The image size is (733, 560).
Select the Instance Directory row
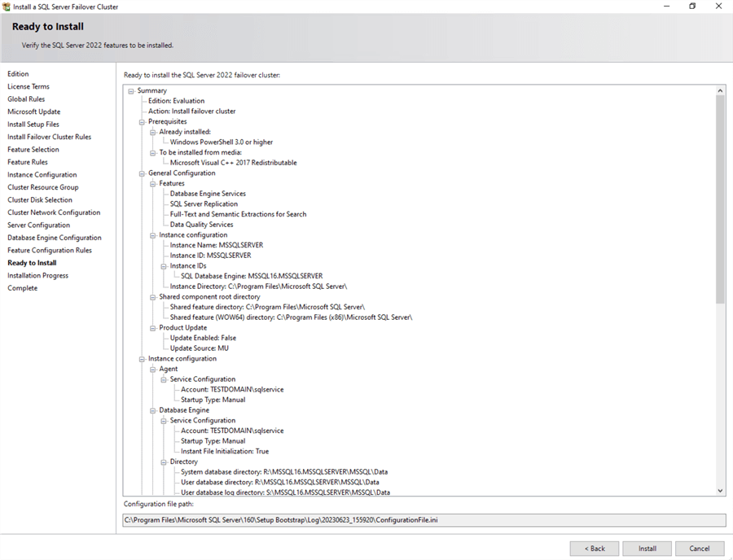(258, 287)
